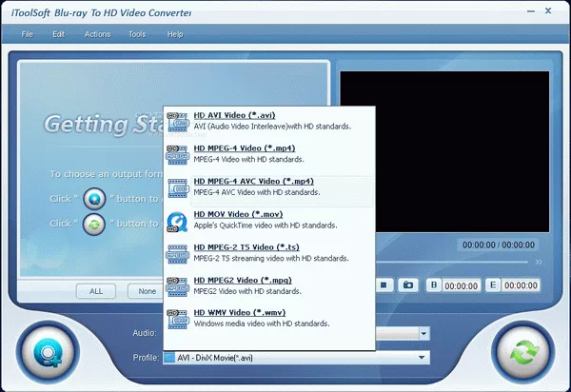Click the blue AVI profile icon in Profile box

[x=169, y=358]
